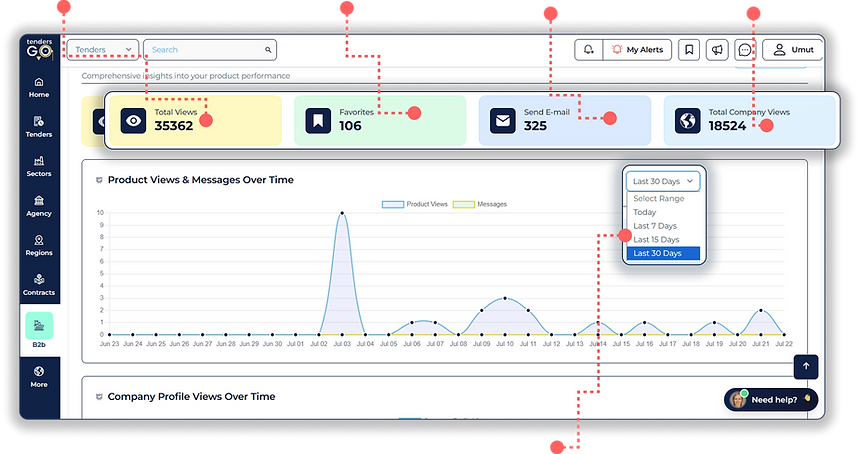
Task: Click the tenders GO logo
Action: (39, 49)
